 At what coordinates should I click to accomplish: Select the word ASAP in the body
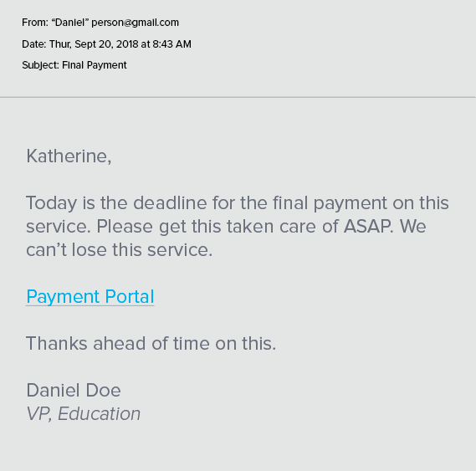tap(368, 226)
